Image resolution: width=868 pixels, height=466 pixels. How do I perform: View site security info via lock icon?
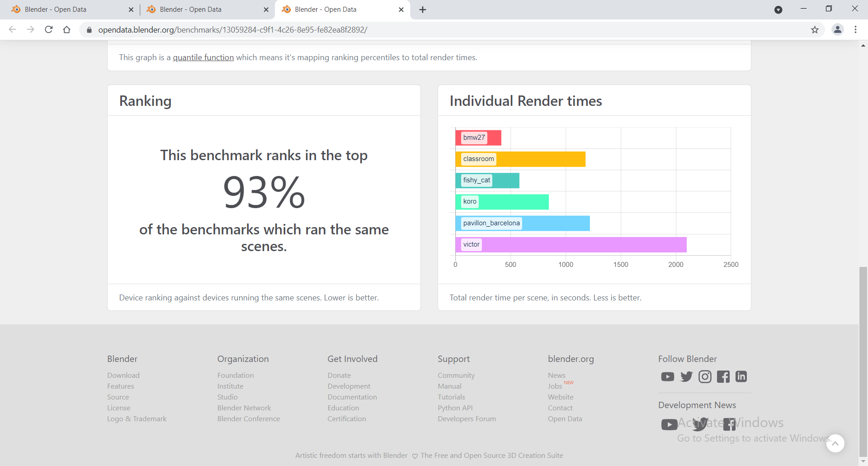[89, 30]
